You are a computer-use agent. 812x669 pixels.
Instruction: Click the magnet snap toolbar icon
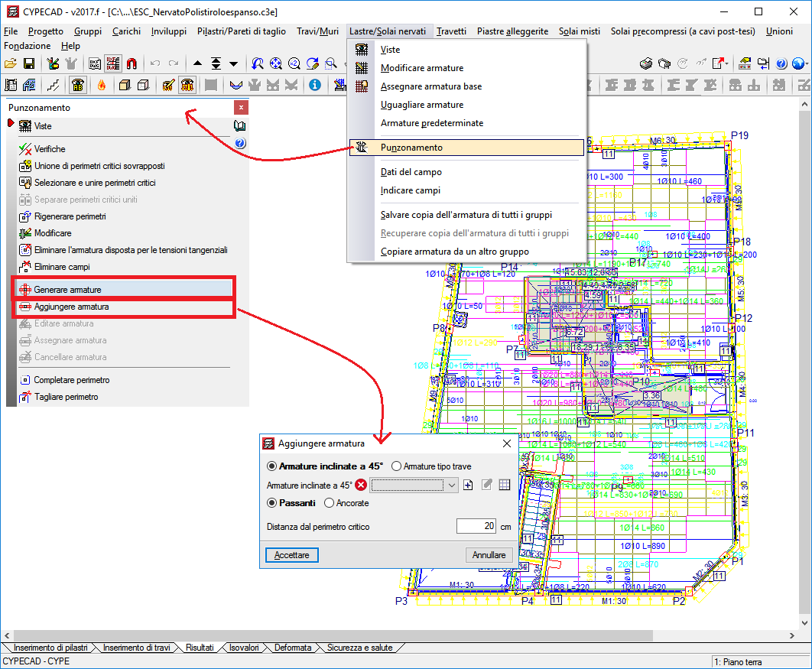tap(132, 63)
